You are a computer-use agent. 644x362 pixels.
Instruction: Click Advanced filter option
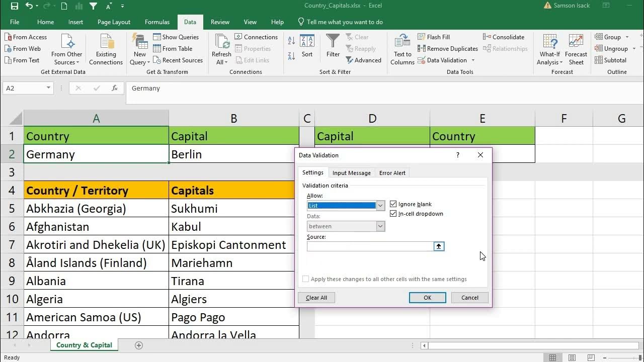coord(364,60)
